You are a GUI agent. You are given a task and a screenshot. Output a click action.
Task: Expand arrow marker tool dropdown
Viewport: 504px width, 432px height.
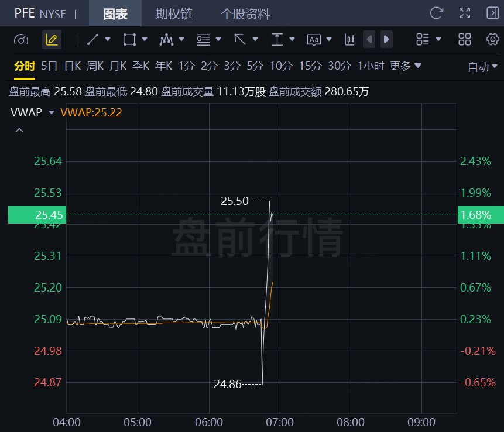pyautogui.click(x=255, y=39)
